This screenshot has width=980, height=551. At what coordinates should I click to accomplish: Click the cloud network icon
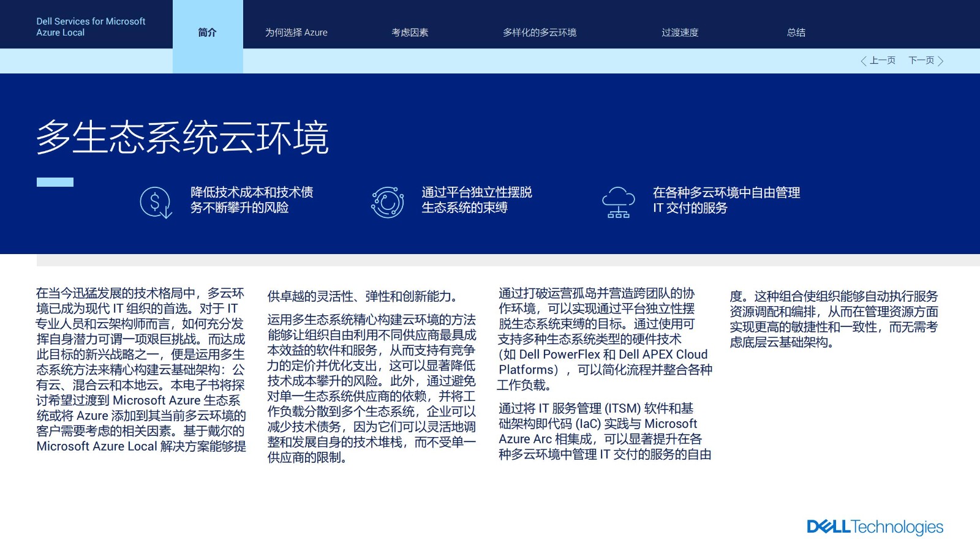618,202
